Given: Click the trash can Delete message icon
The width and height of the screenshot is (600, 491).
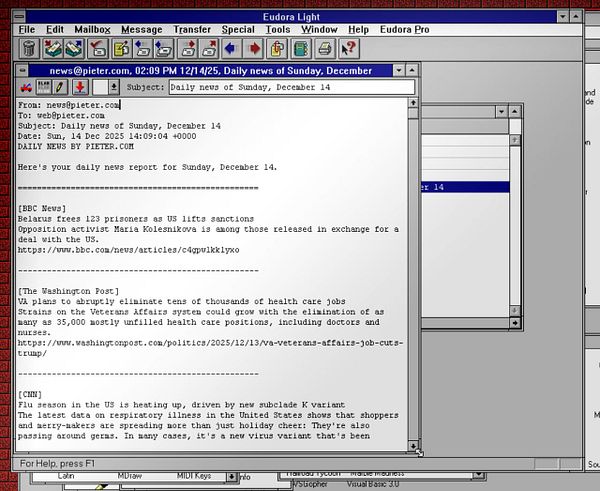Looking at the screenshot, I should coord(29,49).
